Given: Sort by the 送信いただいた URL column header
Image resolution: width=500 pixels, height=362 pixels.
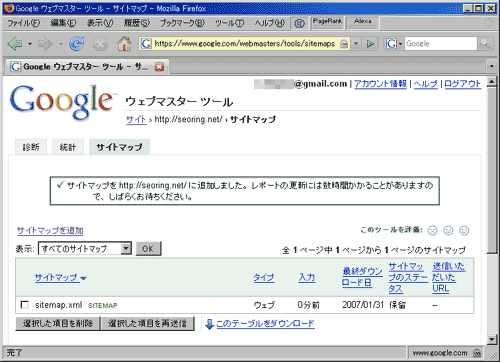Looking at the screenshot, I should coord(449,277).
